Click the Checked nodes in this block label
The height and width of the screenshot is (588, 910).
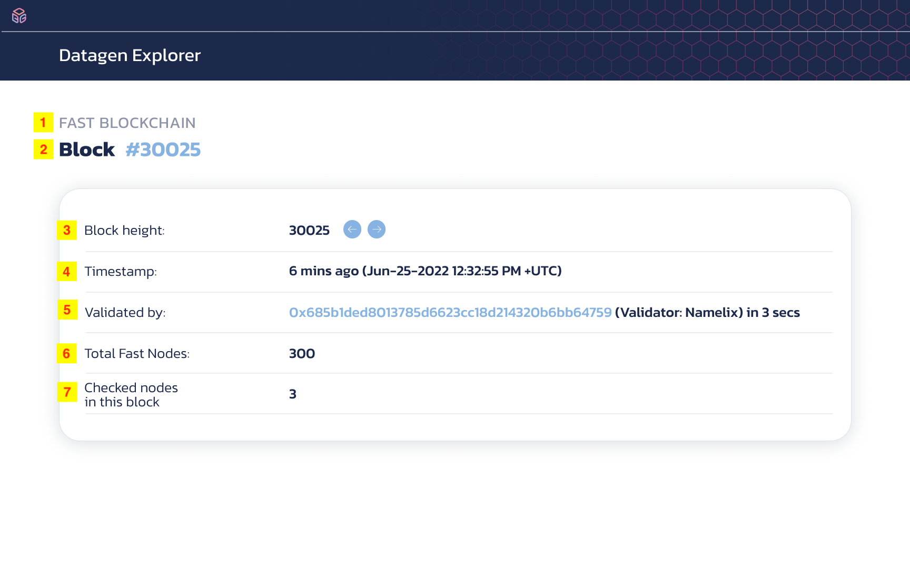point(131,395)
